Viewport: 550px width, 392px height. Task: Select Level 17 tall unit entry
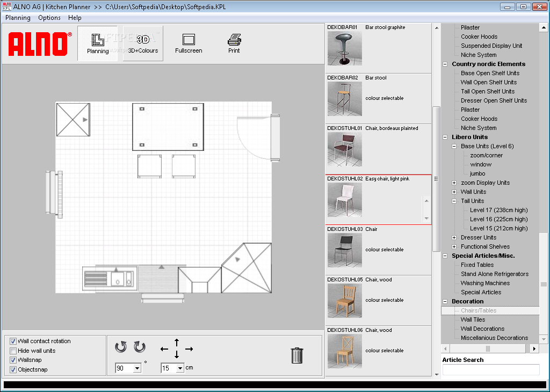coord(498,210)
